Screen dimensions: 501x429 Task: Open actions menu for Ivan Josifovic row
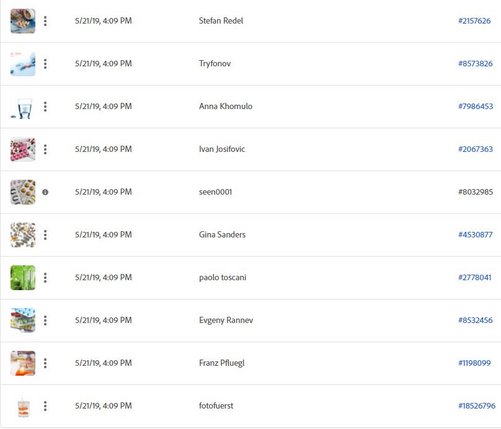45,149
